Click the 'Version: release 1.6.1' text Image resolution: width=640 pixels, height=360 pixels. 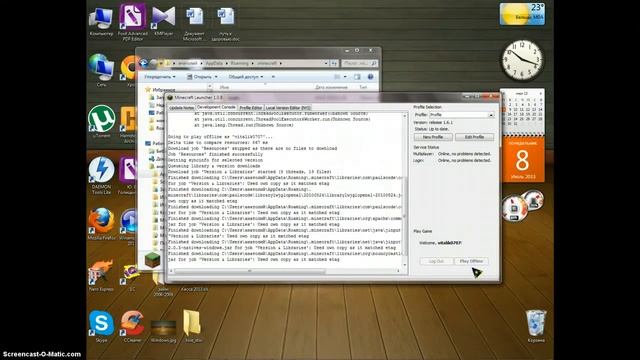pos(433,122)
